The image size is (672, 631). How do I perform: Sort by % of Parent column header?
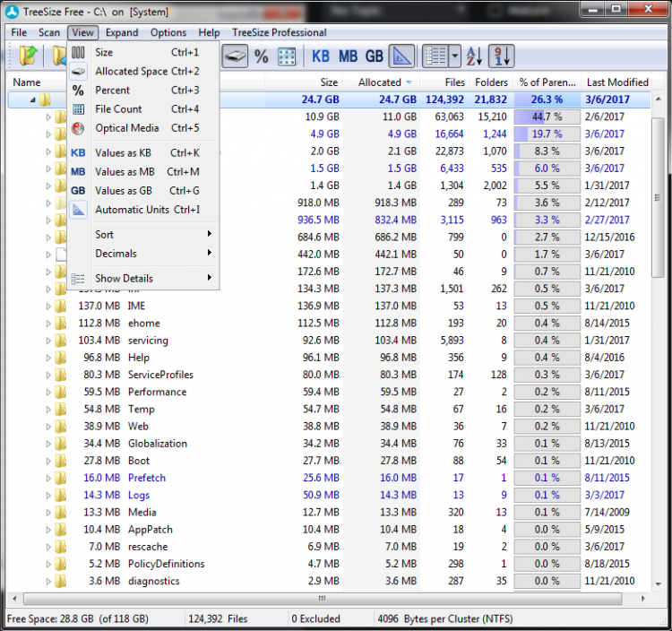coord(547,82)
